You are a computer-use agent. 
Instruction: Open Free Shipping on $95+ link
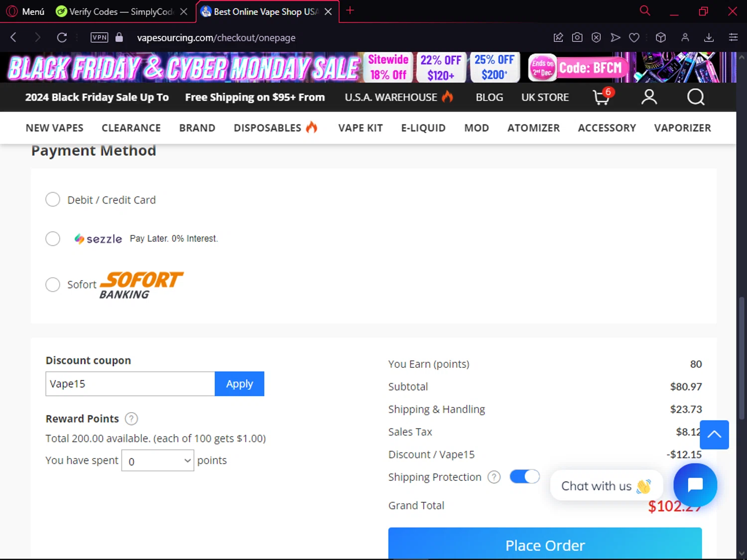pos(255,97)
